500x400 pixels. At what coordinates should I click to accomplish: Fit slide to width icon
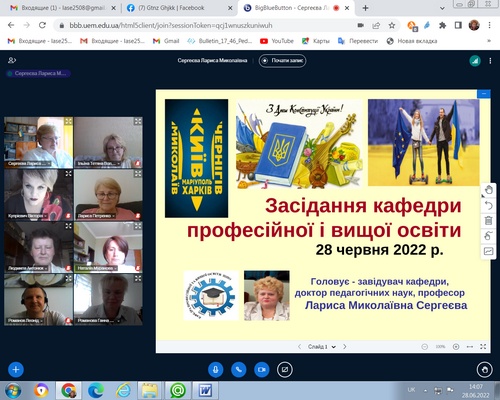tap(470, 347)
